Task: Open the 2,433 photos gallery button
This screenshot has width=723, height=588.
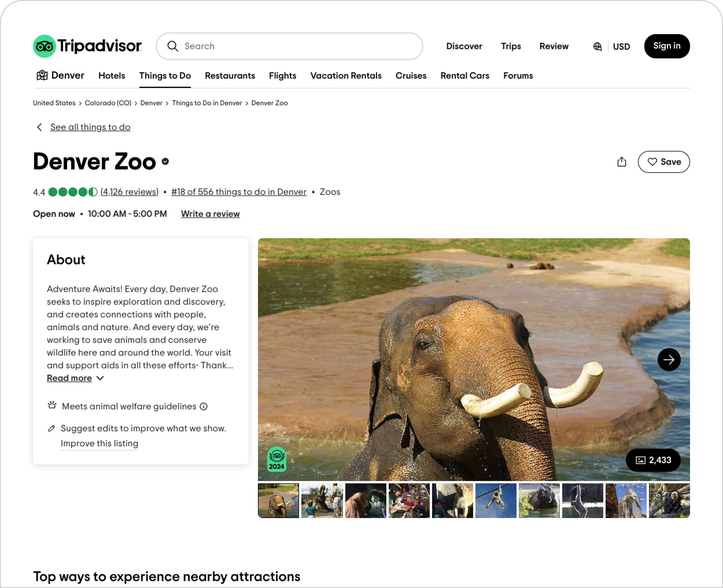Action: pos(653,460)
